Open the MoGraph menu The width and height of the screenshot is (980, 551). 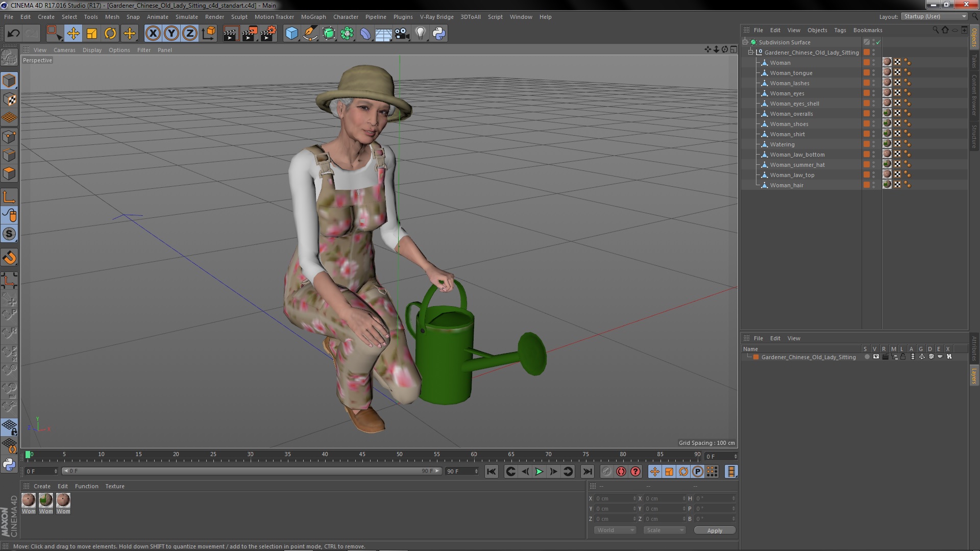click(313, 17)
